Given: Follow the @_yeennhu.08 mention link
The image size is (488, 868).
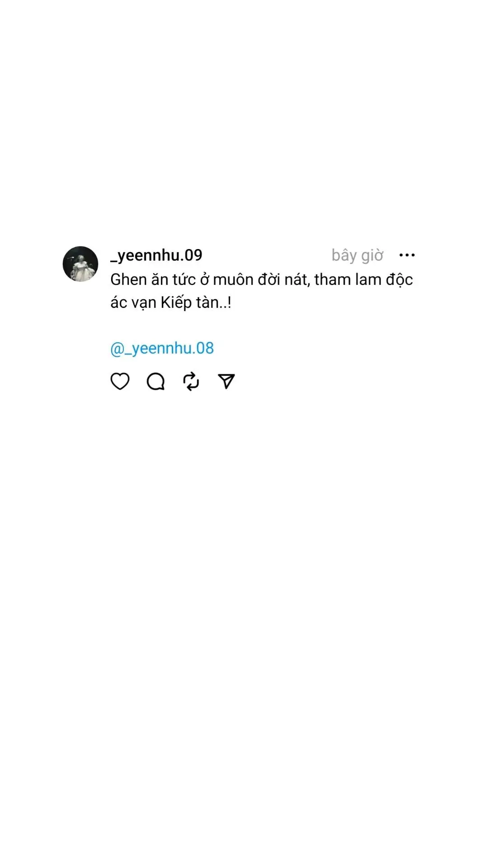Looking at the screenshot, I should (162, 349).
